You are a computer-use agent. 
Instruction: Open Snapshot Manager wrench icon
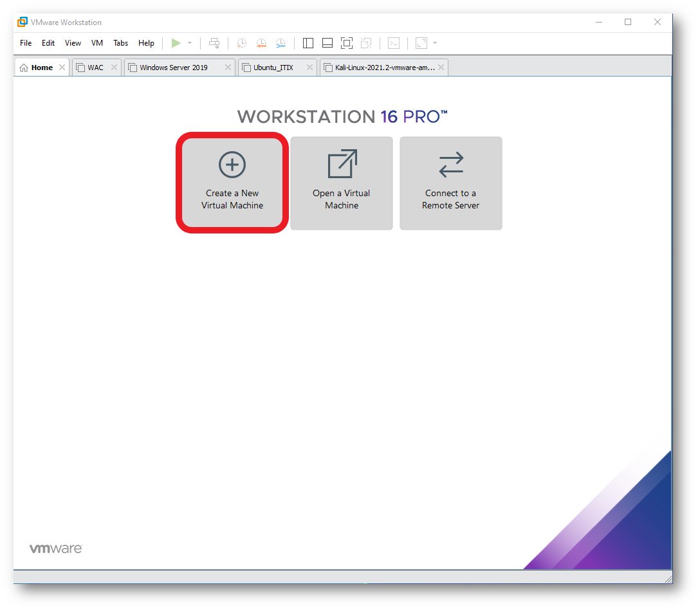[x=281, y=43]
